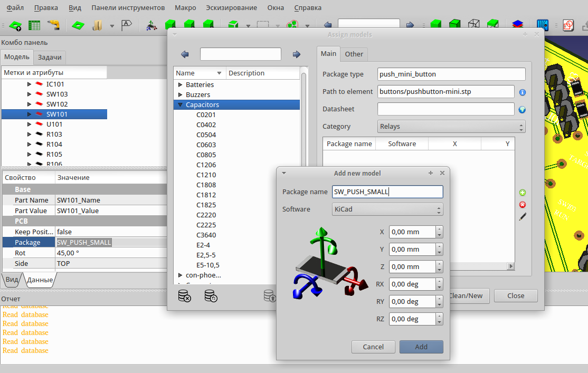
Task: Click the pencil edit icon in Assign models
Action: click(523, 216)
